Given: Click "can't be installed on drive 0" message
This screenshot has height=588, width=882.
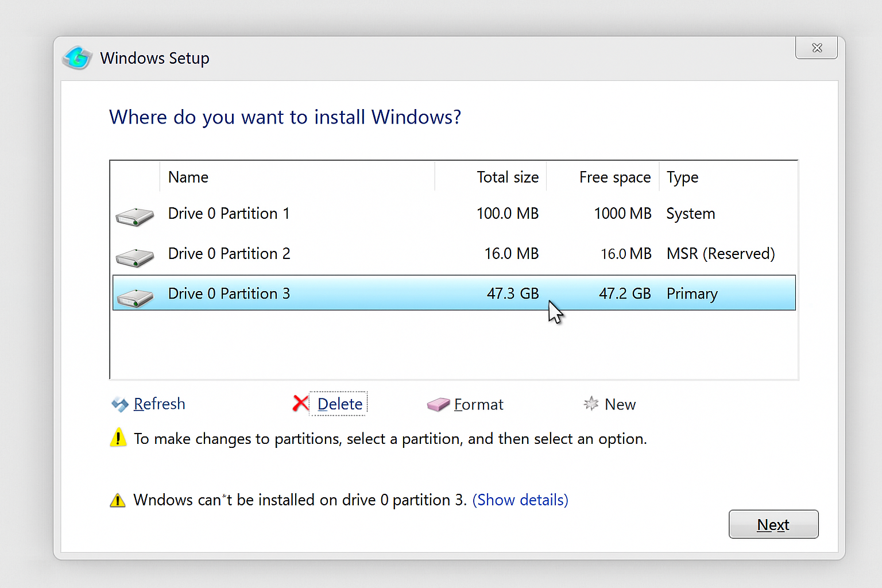Looking at the screenshot, I should tap(300, 500).
